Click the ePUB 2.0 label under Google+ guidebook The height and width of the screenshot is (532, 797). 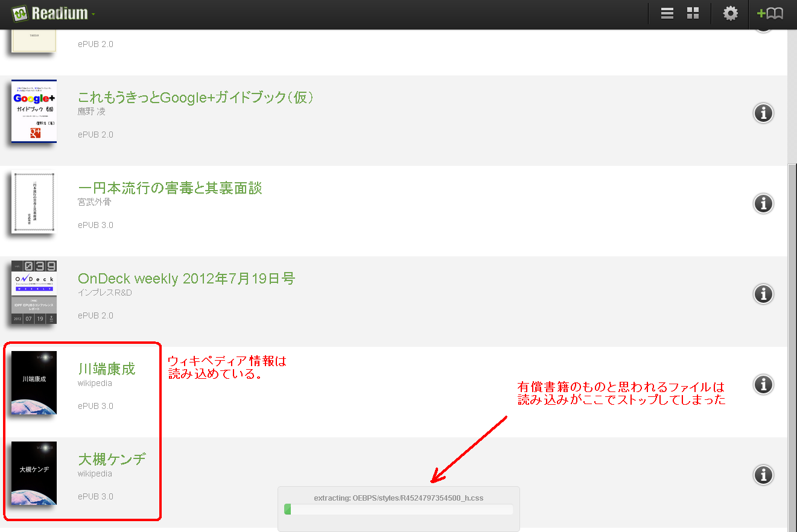tap(95, 135)
